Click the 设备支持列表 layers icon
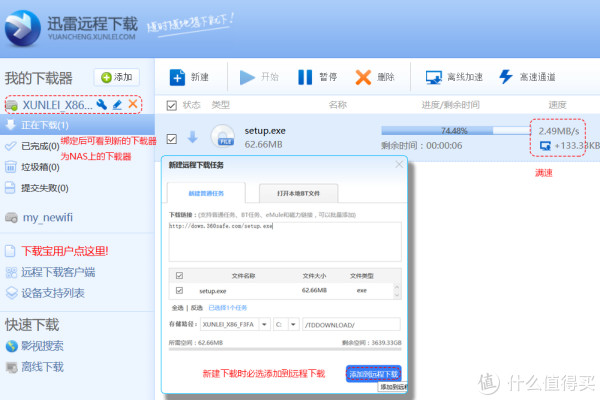 [11, 293]
